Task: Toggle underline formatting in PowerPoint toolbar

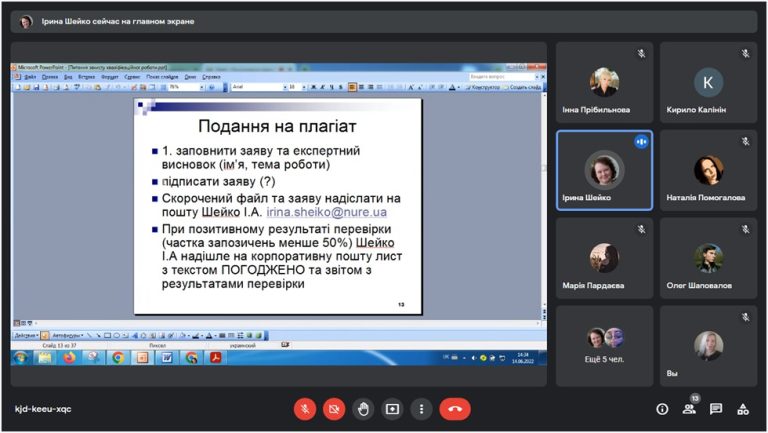Action: (x=332, y=87)
